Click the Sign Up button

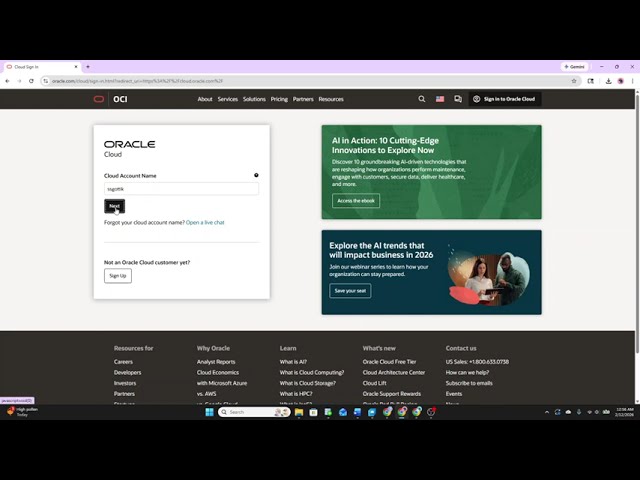[x=118, y=276]
